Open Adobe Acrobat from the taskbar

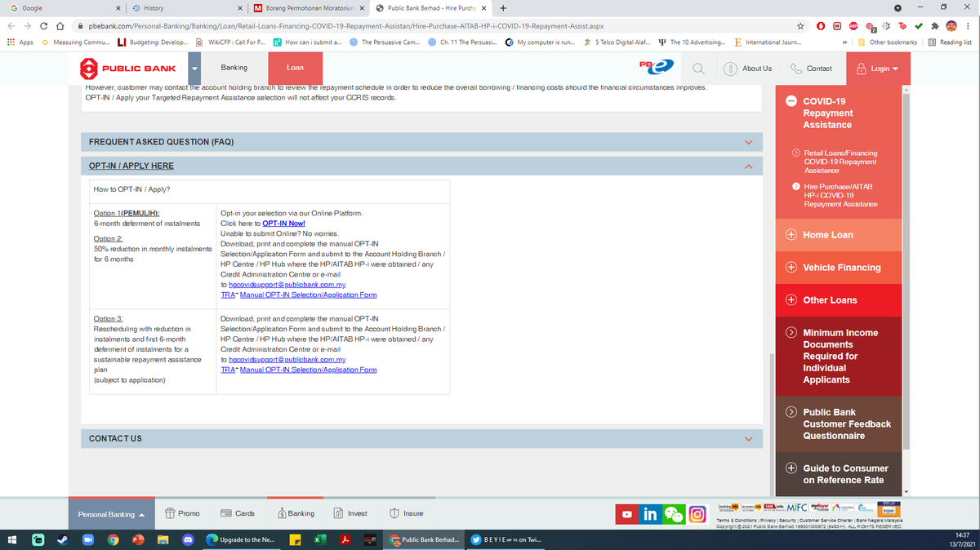pyautogui.click(x=345, y=539)
